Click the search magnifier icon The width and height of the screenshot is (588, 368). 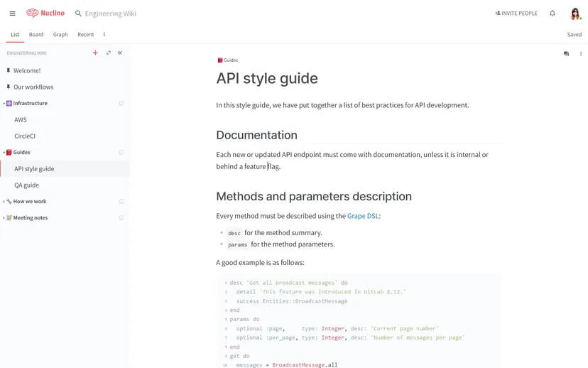pos(78,13)
